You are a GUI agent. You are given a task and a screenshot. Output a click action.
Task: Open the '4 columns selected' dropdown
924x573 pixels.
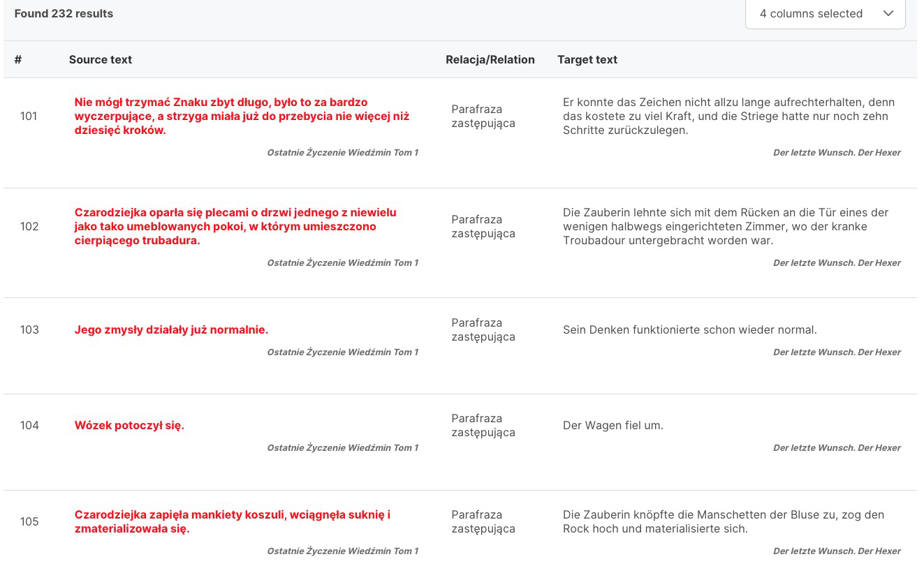[810, 14]
